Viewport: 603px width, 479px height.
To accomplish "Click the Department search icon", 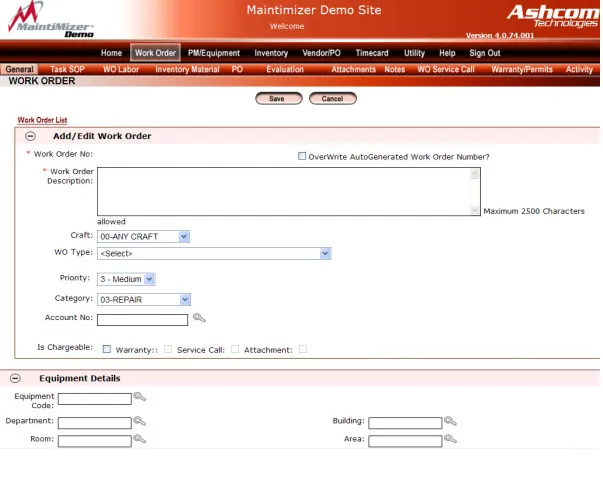I will point(140,421).
